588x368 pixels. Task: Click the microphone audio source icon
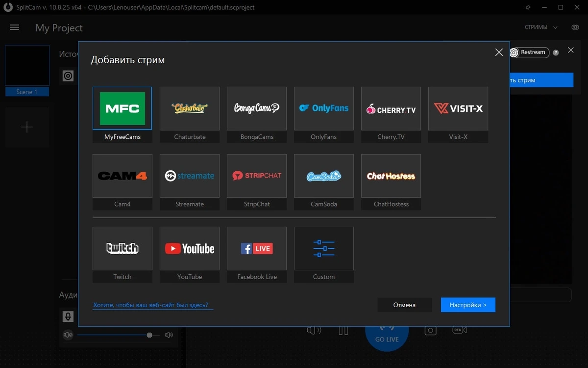(x=68, y=316)
